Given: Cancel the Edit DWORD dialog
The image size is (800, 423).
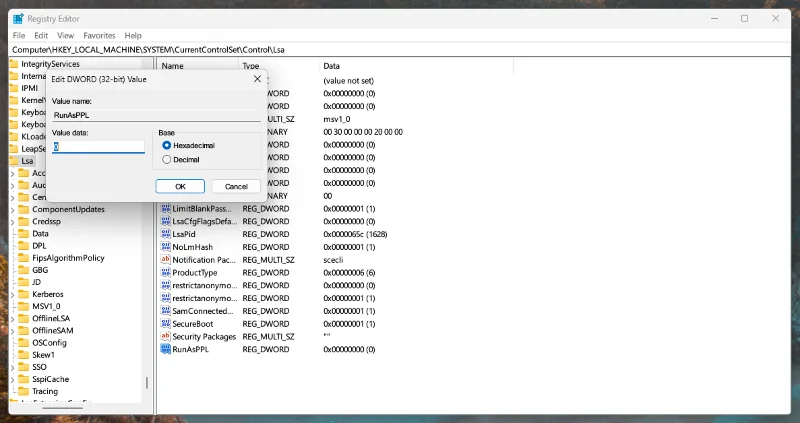Looking at the screenshot, I should coord(236,186).
